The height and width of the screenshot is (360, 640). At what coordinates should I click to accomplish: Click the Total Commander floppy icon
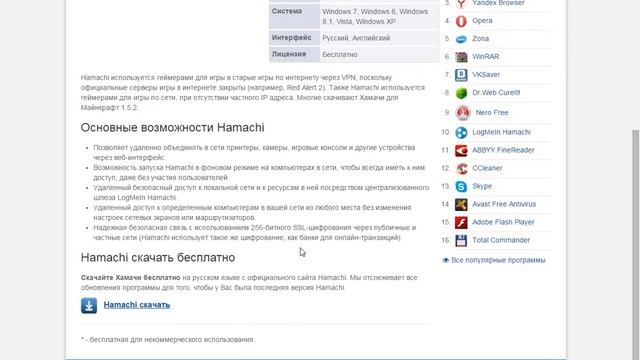pyautogui.click(x=461, y=240)
